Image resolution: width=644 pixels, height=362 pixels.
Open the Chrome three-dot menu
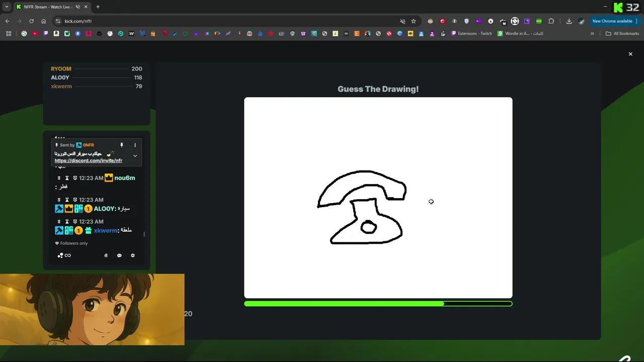pos(636,21)
